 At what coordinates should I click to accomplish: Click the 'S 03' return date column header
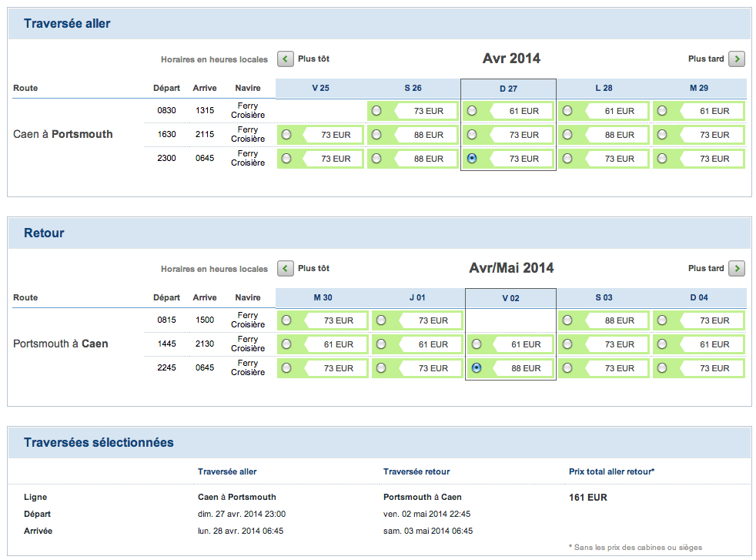[x=604, y=298]
